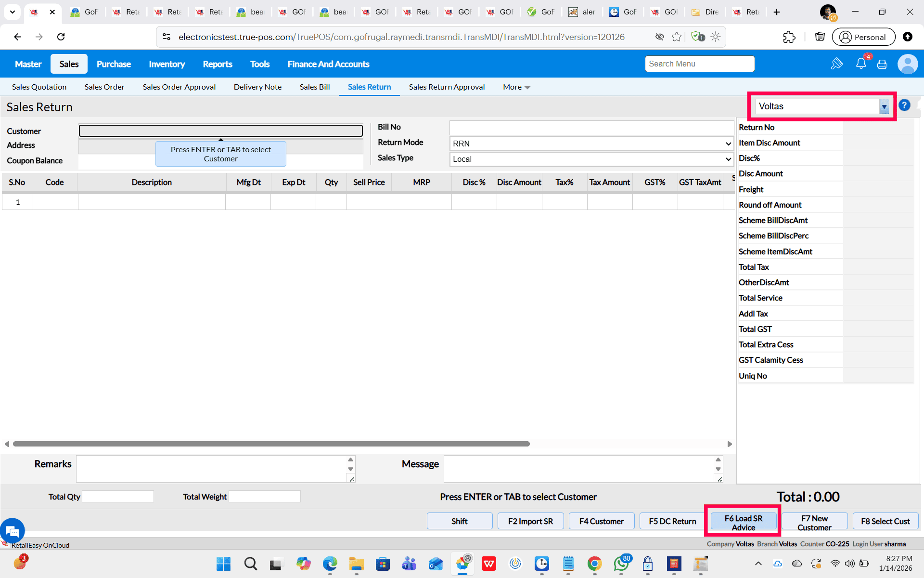924x578 pixels.
Task: Click the browser extensions puzzle icon
Action: click(789, 37)
